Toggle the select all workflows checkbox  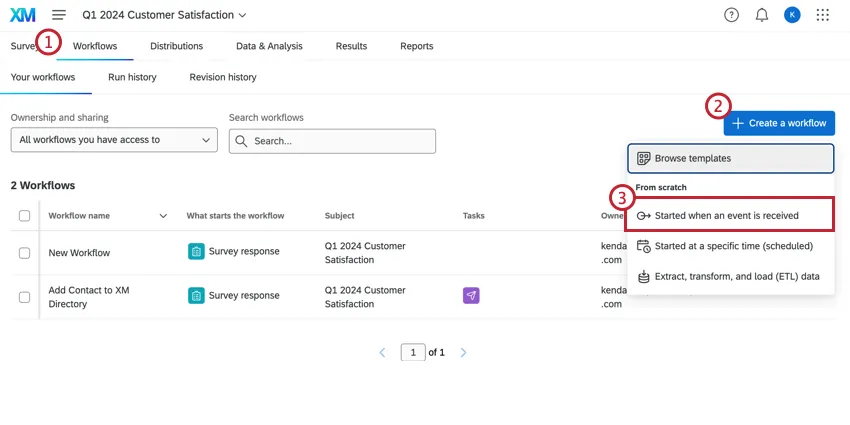pos(24,215)
